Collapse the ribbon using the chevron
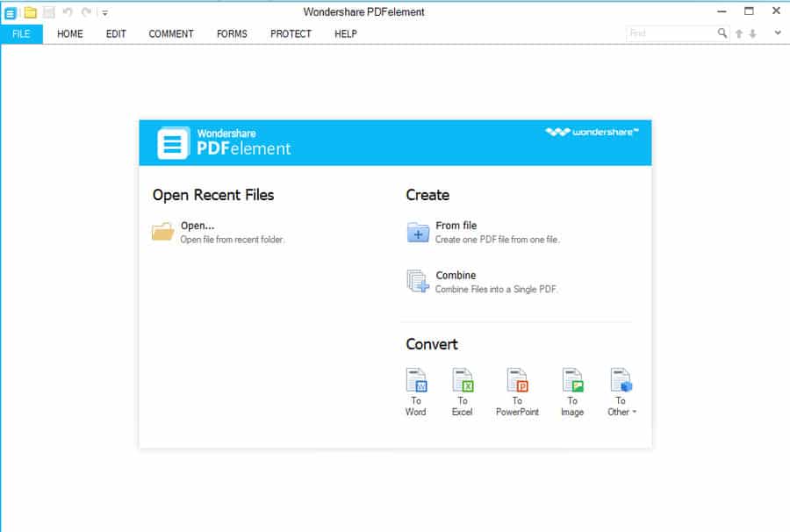Screen dimensions: 790x532 point(778,32)
